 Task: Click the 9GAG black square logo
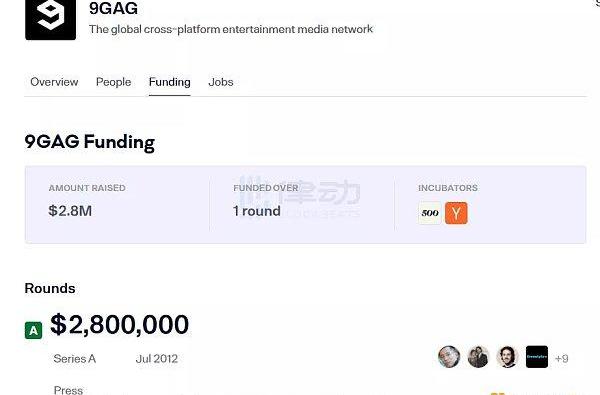[51, 19]
